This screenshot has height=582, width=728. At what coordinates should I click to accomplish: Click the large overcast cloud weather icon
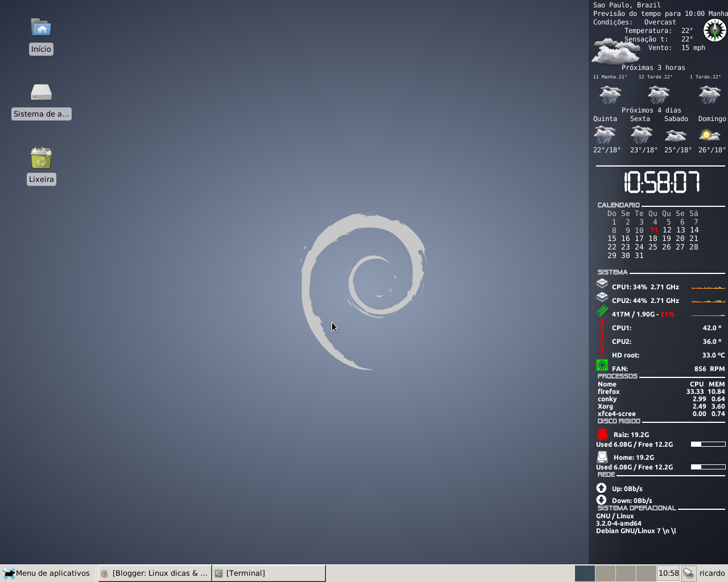pyautogui.click(x=615, y=51)
